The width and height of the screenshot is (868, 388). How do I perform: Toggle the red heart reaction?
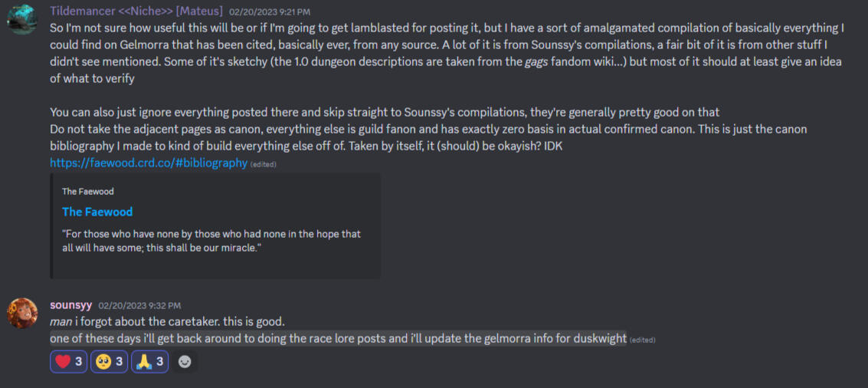click(x=68, y=362)
